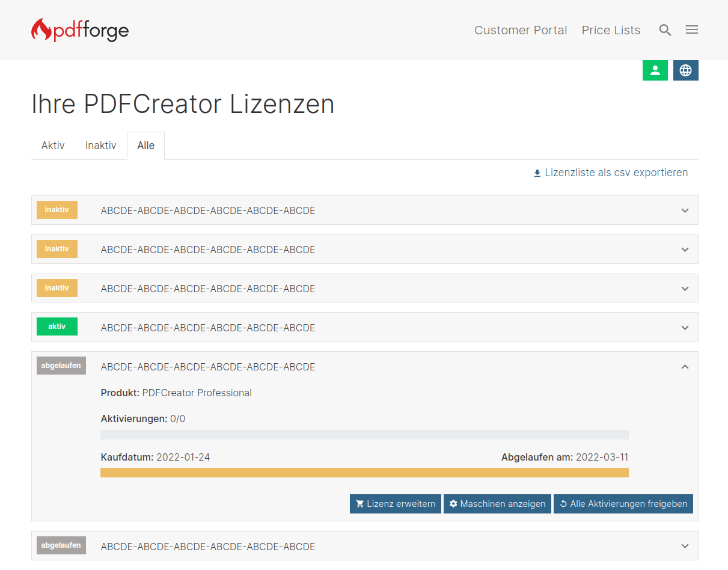This screenshot has height=570, width=728.
Task: Switch to the Inaktiv tab
Action: click(101, 146)
